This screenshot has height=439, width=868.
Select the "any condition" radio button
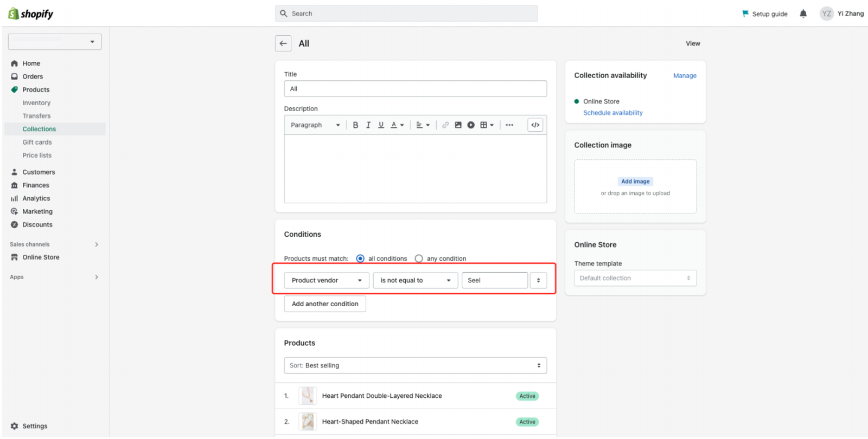(x=419, y=259)
